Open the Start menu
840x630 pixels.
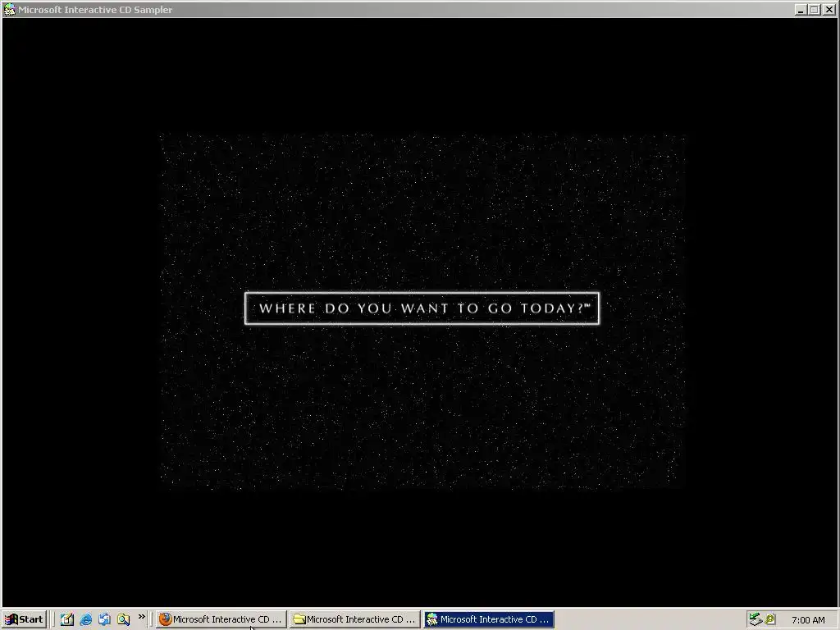[x=24, y=619]
